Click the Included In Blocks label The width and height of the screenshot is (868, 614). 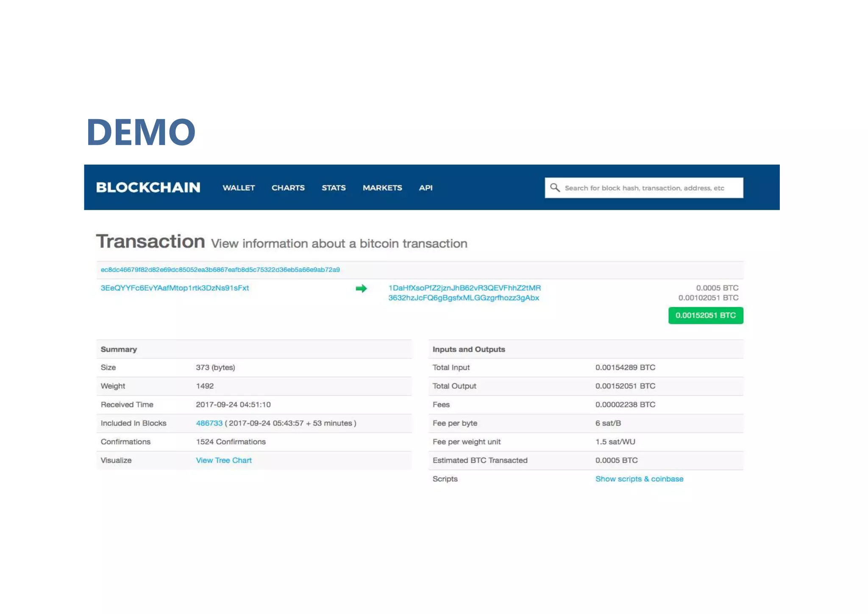134,423
